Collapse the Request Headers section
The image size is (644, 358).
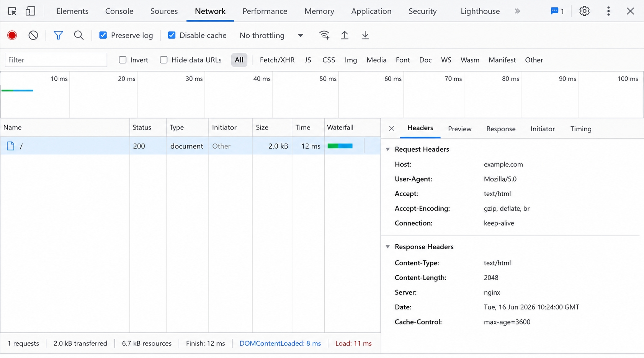(x=388, y=149)
